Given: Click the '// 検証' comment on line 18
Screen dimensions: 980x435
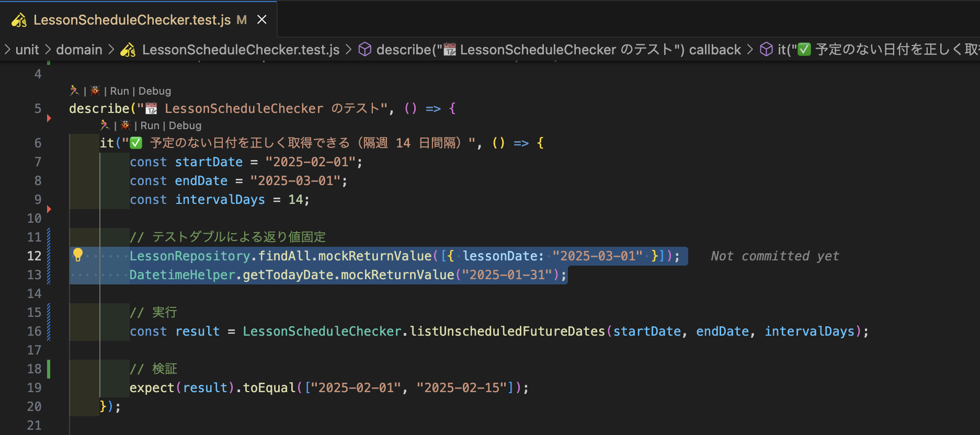Looking at the screenshot, I should tap(153, 369).
